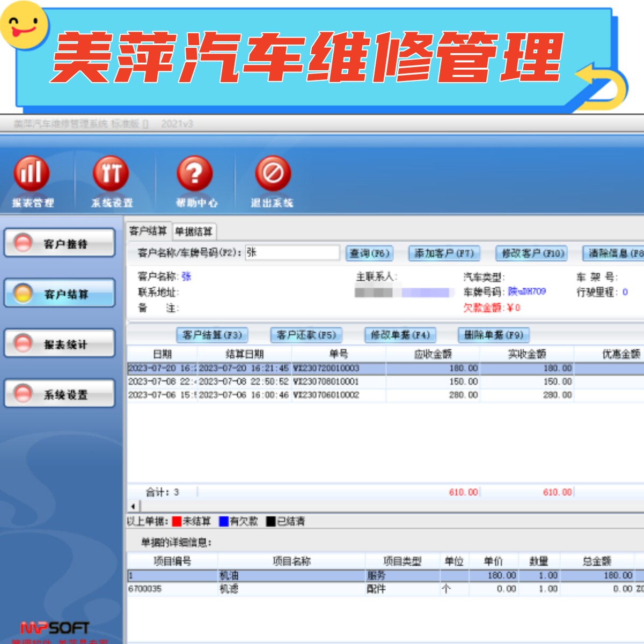Select order row WX230708010001
This screenshot has width=644, height=644.
[x=385, y=382]
